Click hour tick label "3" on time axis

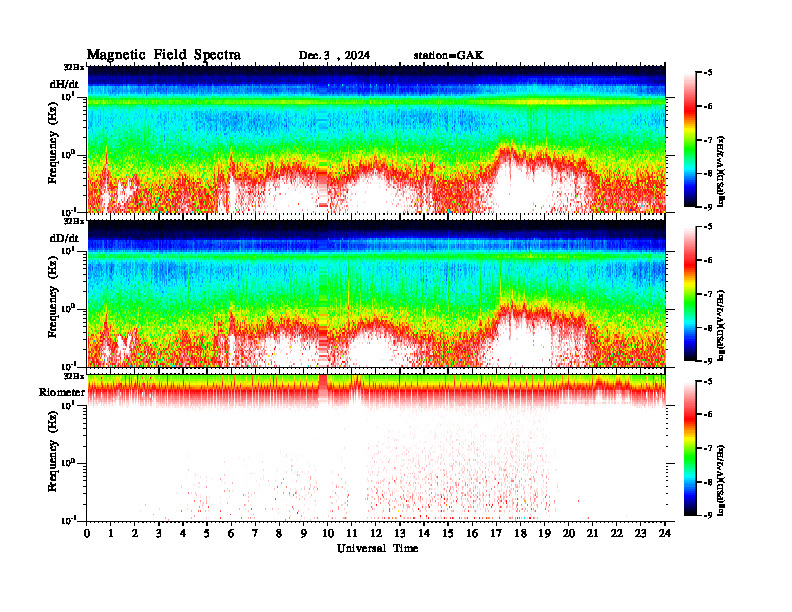click(159, 534)
